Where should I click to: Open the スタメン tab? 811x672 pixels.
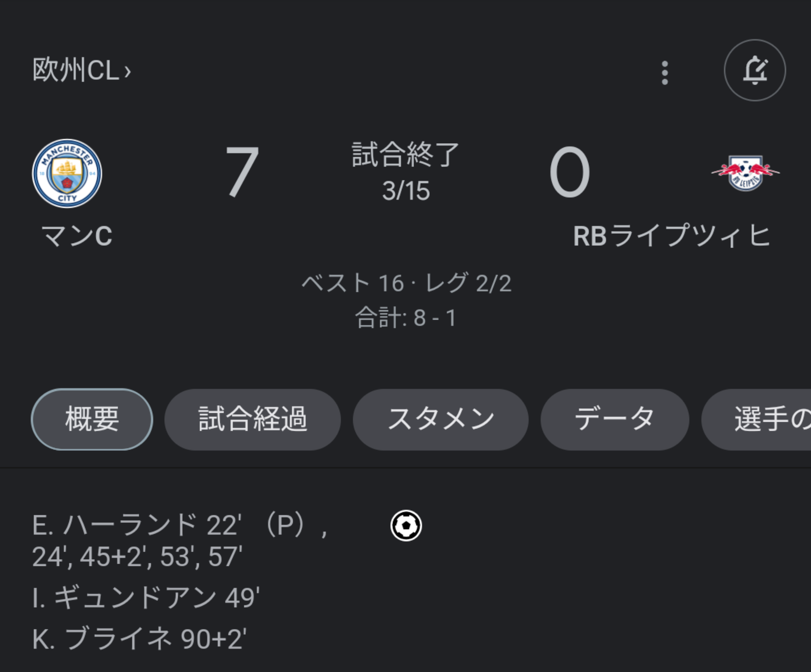[440, 419]
